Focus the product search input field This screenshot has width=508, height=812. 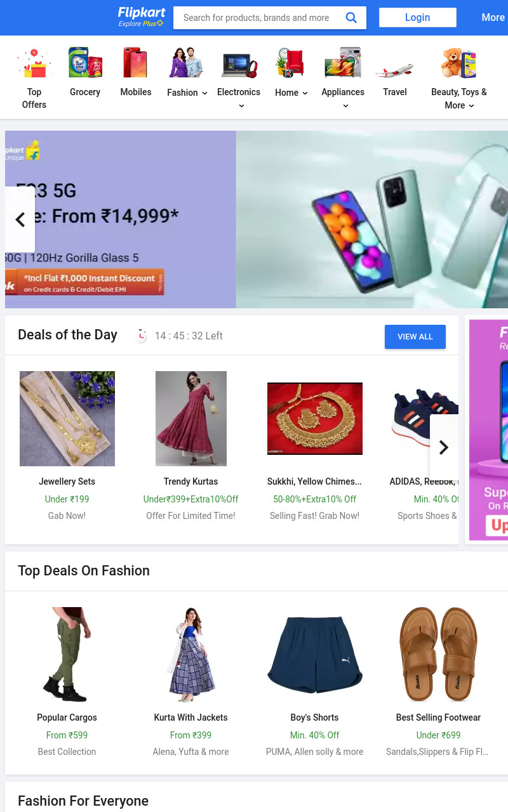click(x=260, y=18)
